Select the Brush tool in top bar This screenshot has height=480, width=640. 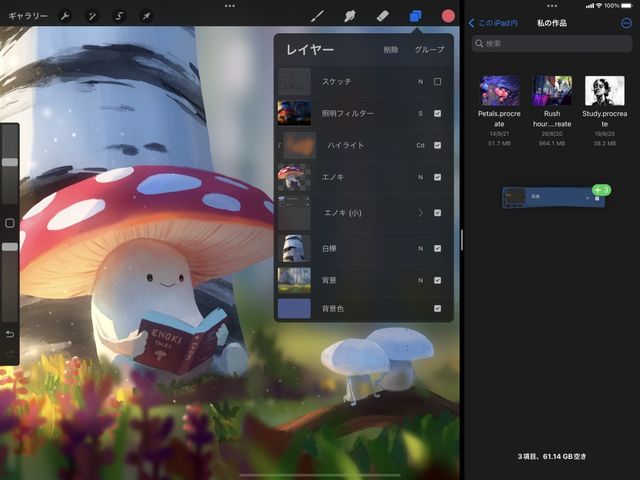tap(317, 16)
